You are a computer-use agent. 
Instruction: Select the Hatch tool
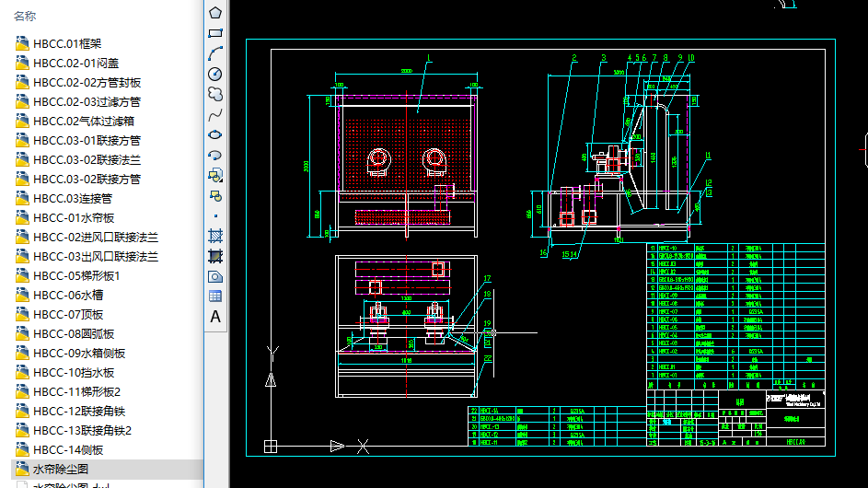[215, 236]
